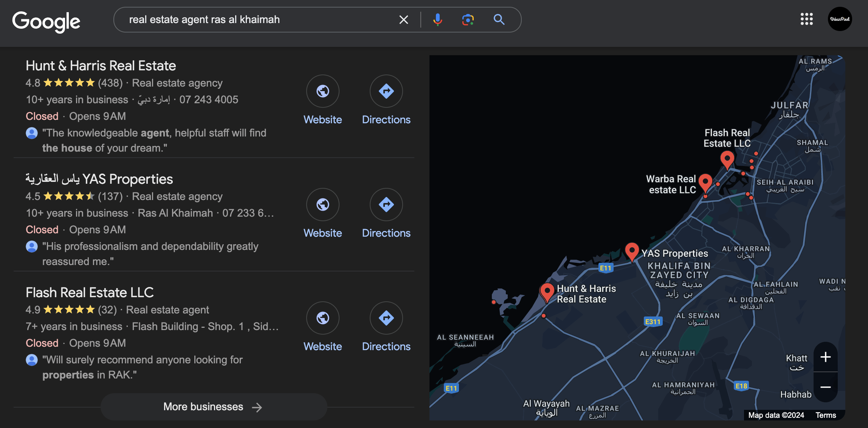Image resolution: width=868 pixels, height=428 pixels.
Task: Click Khatt label on map
Action: (797, 363)
